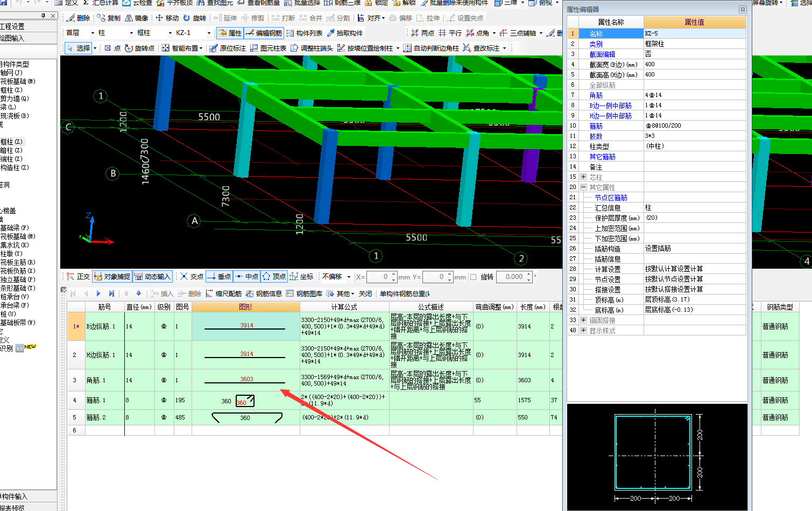This screenshot has width=812, height=511.
Task: Choose the 移动 (move) tool
Action: pyautogui.click(x=167, y=18)
